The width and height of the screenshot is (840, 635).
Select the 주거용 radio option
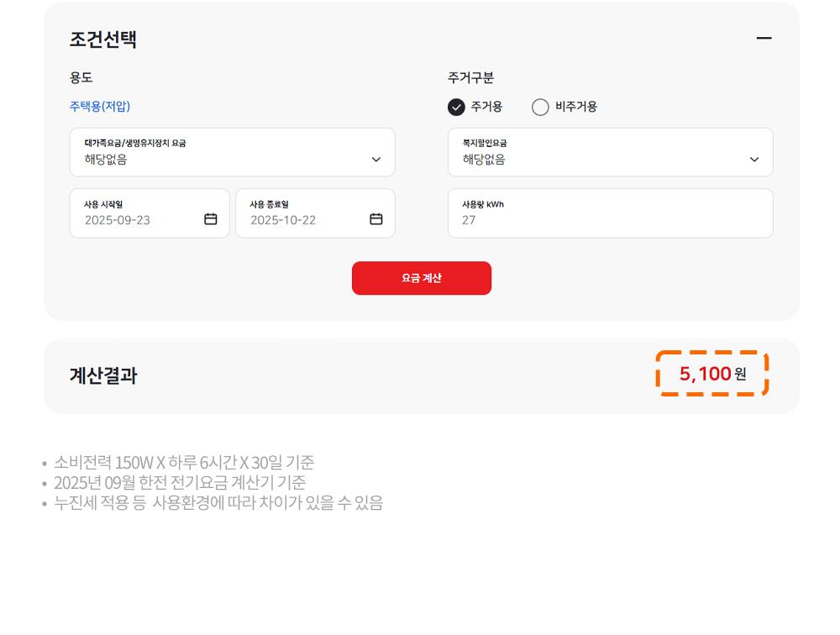456,107
